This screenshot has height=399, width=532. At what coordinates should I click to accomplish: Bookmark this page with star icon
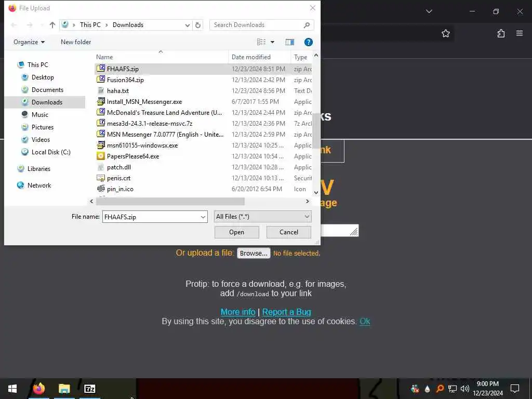pyautogui.click(x=445, y=33)
